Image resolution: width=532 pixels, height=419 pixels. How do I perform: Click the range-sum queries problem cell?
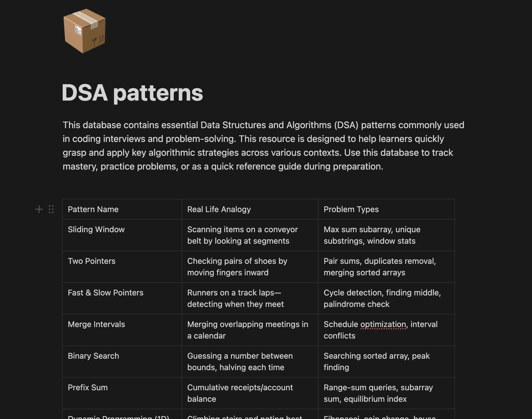(x=378, y=393)
